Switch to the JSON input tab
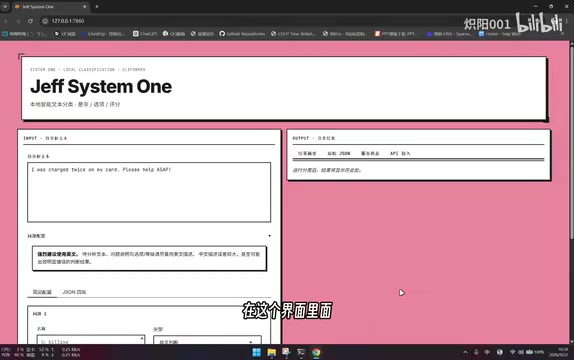This screenshot has width=574, height=360. tap(74, 292)
